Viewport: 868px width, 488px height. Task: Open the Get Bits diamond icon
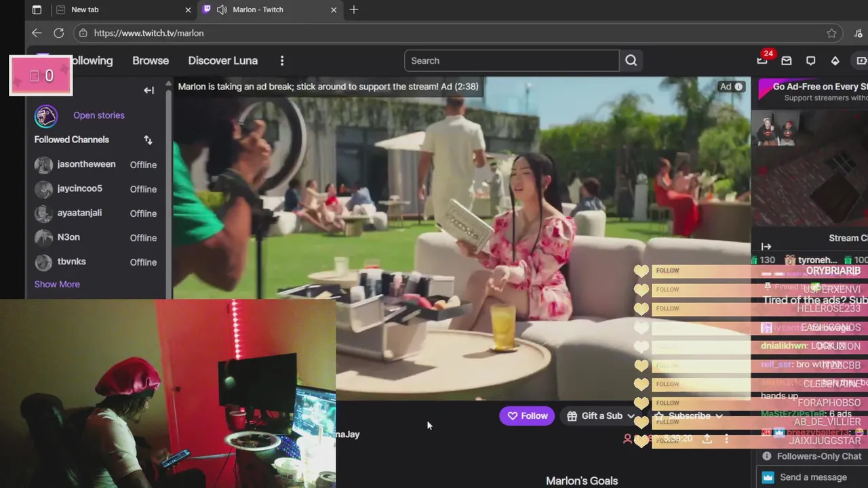[835, 61]
